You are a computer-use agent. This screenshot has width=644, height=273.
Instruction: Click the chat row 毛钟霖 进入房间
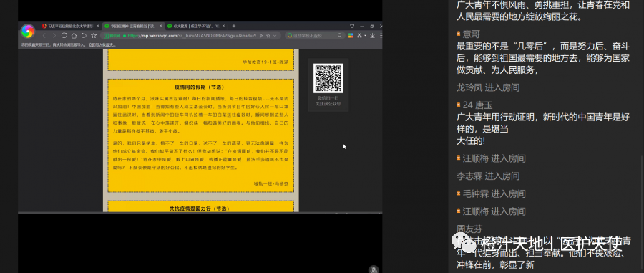click(x=491, y=193)
